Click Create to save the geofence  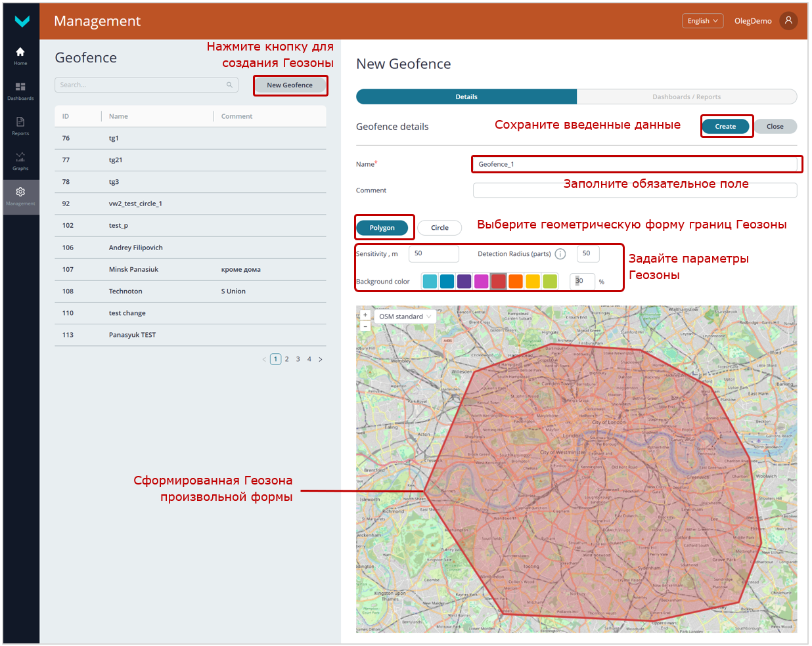click(725, 127)
